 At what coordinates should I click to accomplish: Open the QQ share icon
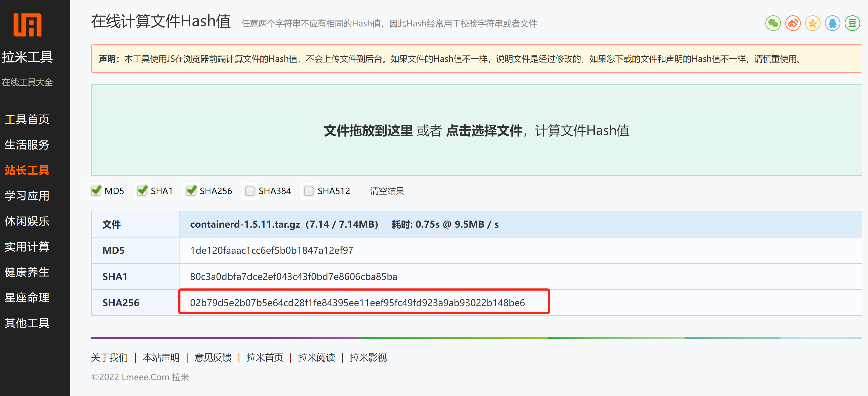point(833,23)
